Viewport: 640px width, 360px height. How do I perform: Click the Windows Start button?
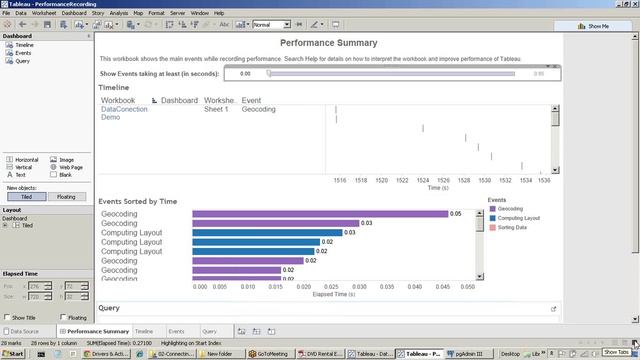tap(13, 354)
